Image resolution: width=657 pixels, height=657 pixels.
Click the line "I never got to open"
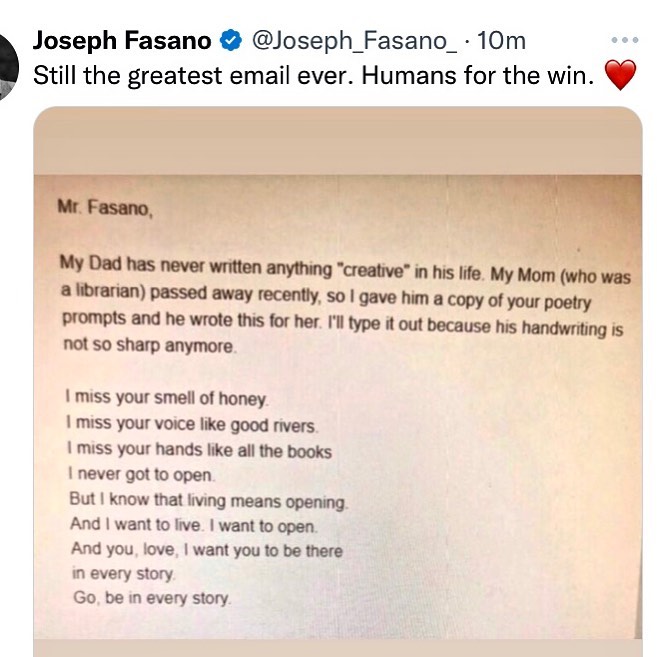(x=138, y=475)
